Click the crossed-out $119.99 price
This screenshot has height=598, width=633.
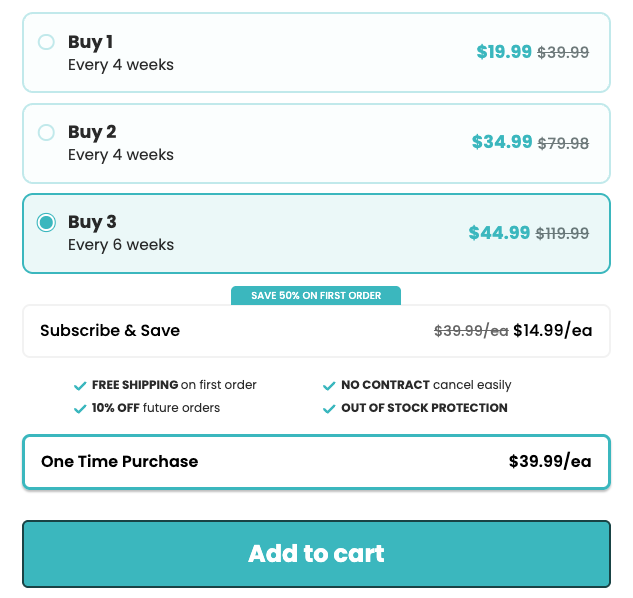(x=562, y=233)
